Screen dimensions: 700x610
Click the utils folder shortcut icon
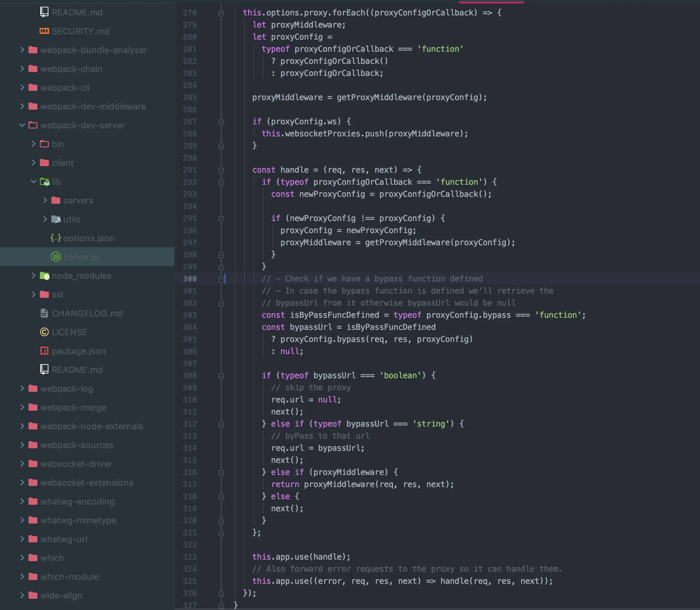(x=55, y=219)
